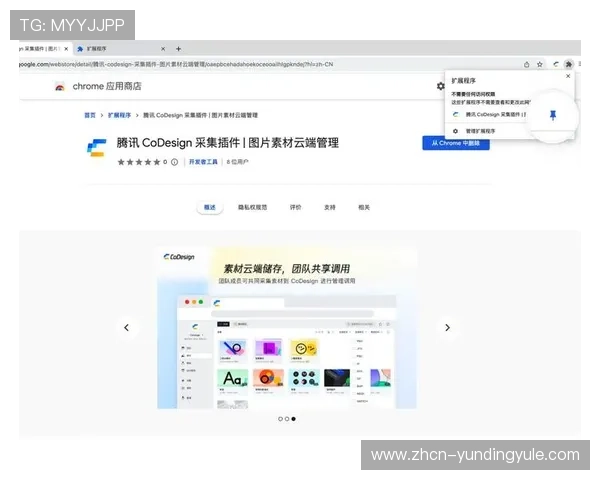Close the 扩展程序 browser tab
The height and width of the screenshot is (480, 600).
163,49
